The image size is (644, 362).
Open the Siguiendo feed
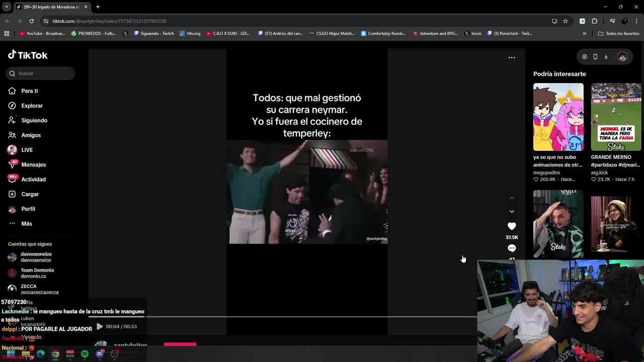point(28,120)
